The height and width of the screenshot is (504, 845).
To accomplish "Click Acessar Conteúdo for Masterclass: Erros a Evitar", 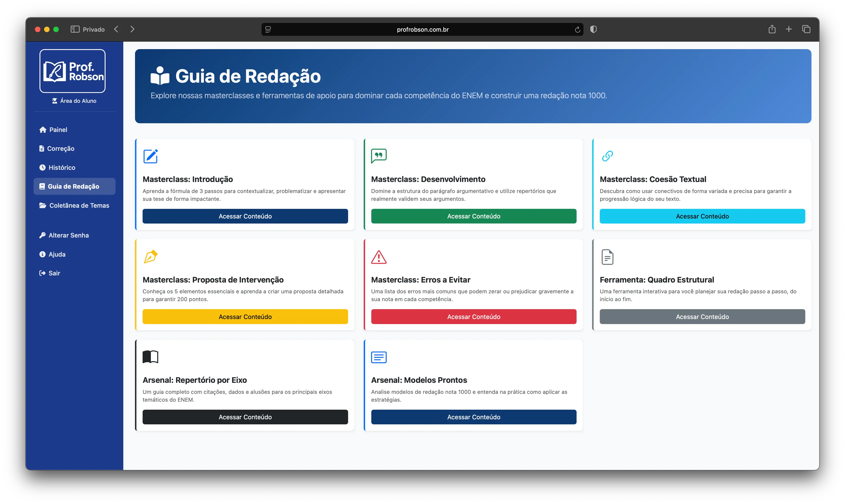I will pyautogui.click(x=474, y=316).
